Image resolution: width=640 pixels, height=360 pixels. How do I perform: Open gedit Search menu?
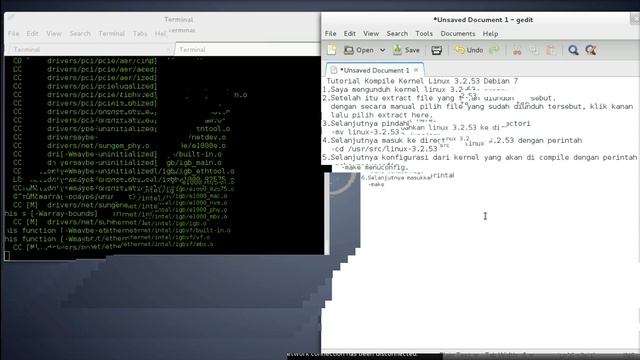(397, 33)
